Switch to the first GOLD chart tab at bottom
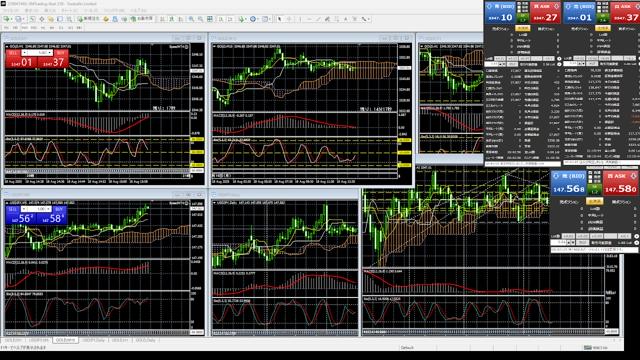Image resolution: width=640 pixels, height=360 pixels. click(13, 340)
